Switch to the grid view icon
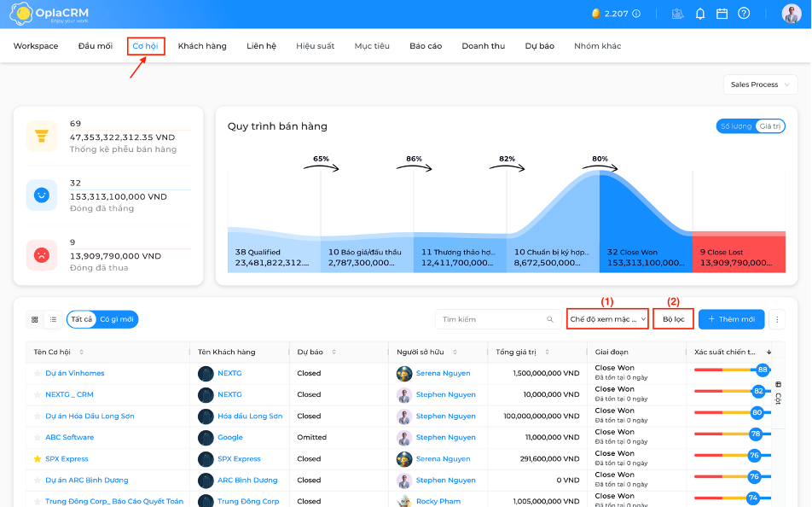812x507 pixels. pos(35,319)
